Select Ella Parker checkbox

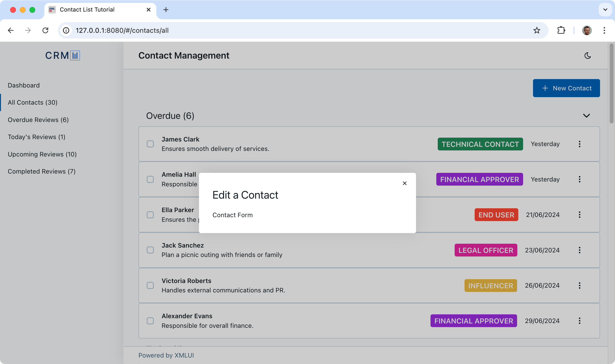[150, 215]
